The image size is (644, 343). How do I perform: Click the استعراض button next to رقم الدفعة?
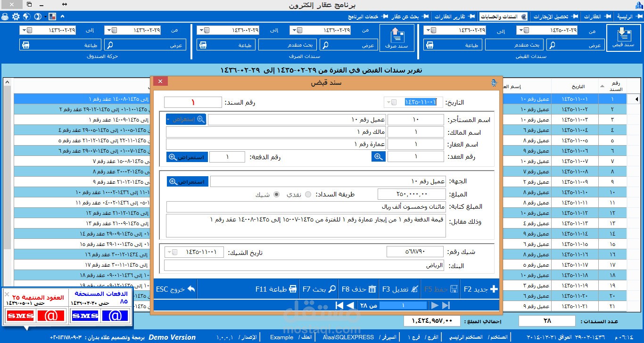(x=187, y=157)
